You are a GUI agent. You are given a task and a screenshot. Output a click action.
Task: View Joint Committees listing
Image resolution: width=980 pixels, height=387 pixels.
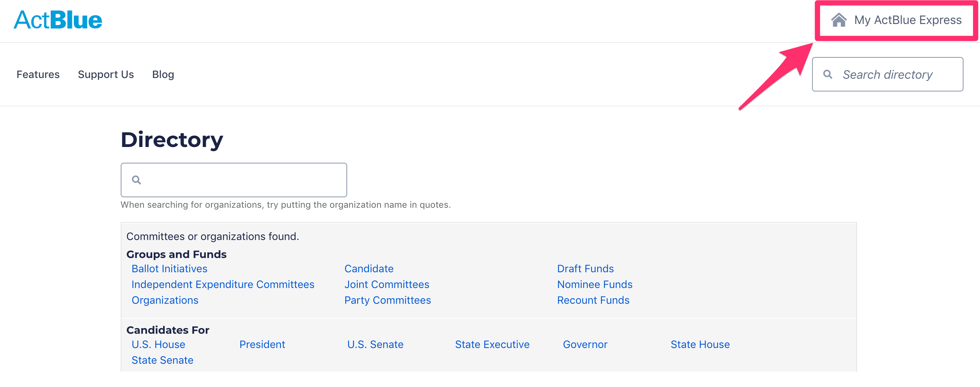(x=387, y=284)
